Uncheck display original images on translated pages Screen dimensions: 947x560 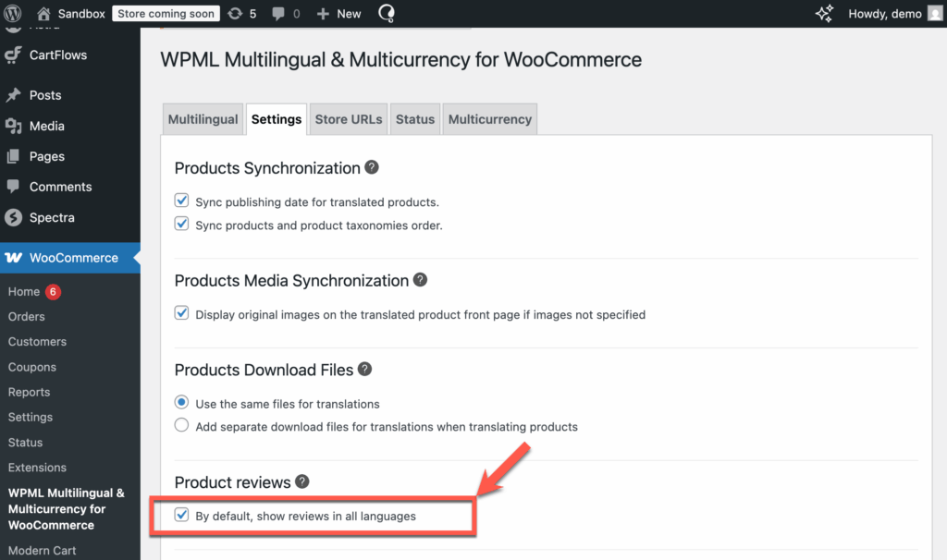[181, 312]
